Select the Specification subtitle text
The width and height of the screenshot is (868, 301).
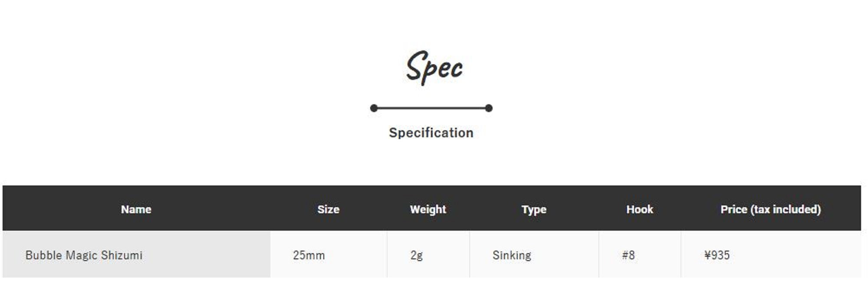431,132
